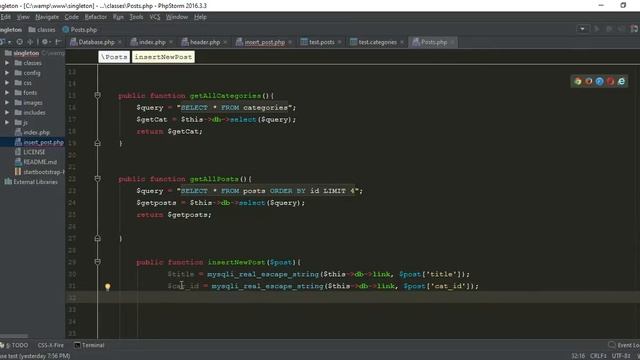This screenshot has width=640, height=360.
Task: Click hide project panel icon
Action: coord(58,42)
